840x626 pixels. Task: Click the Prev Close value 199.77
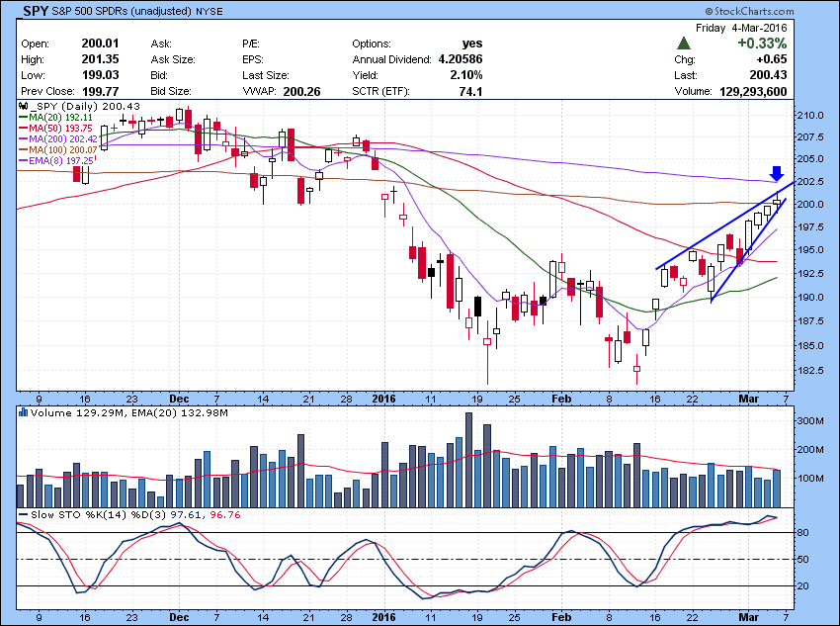point(100,91)
